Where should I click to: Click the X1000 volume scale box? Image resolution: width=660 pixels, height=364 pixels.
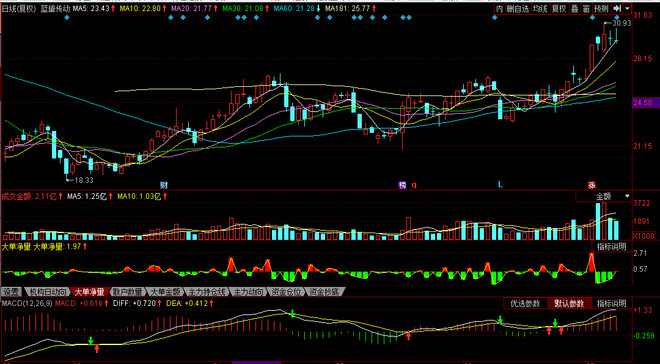[x=643, y=235]
